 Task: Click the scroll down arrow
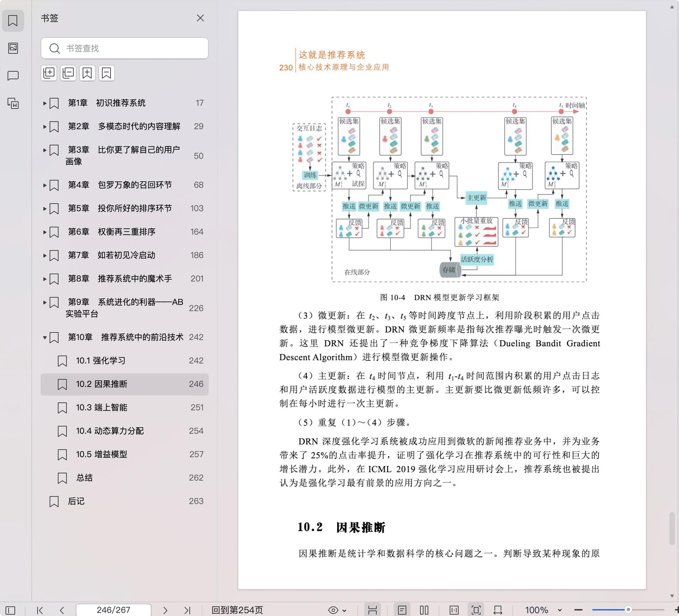tap(672, 596)
